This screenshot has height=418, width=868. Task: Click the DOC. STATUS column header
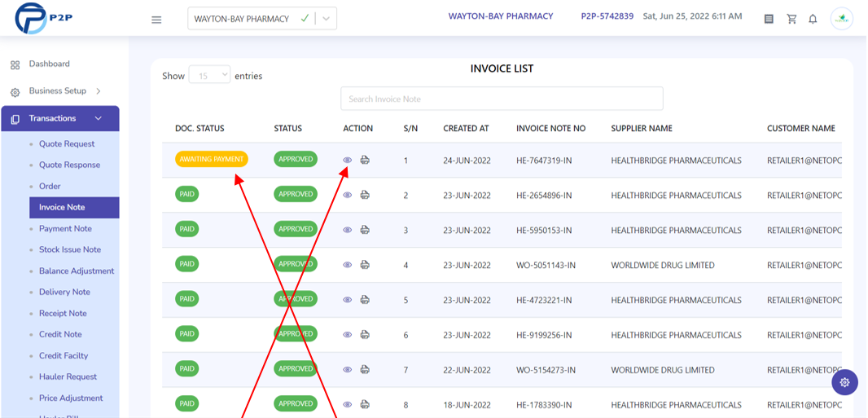[199, 129]
